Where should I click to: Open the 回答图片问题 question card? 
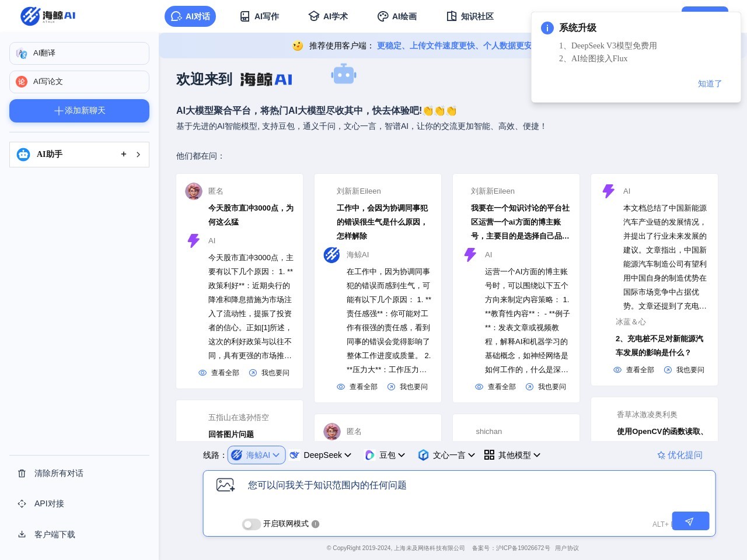[231, 434]
